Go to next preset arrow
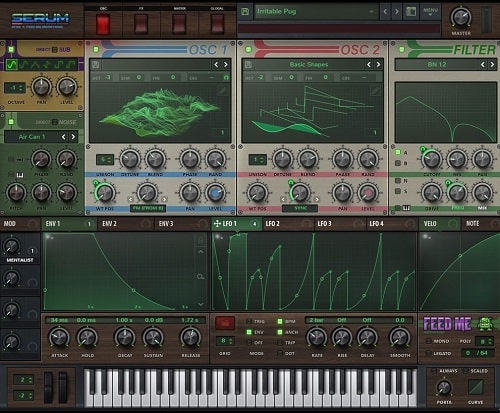The height and width of the screenshot is (413, 500). (x=397, y=12)
